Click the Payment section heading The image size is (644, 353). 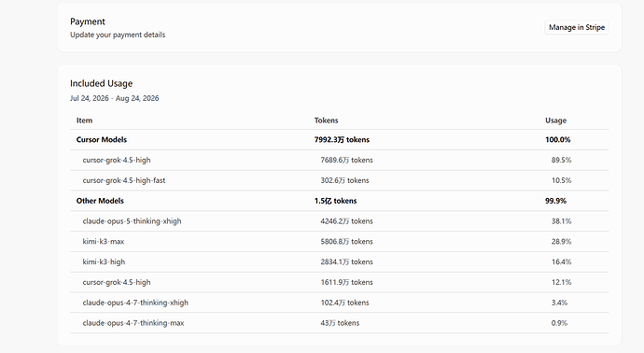(88, 21)
